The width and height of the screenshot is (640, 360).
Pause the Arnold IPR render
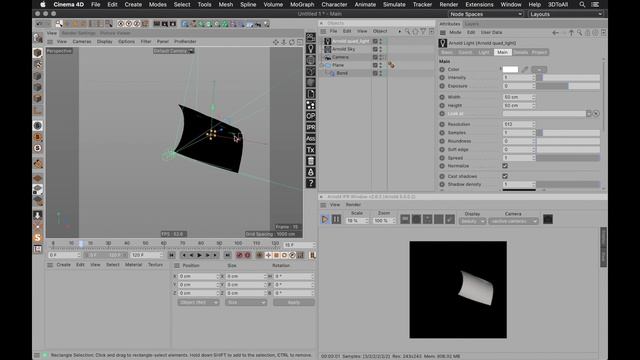(336, 219)
